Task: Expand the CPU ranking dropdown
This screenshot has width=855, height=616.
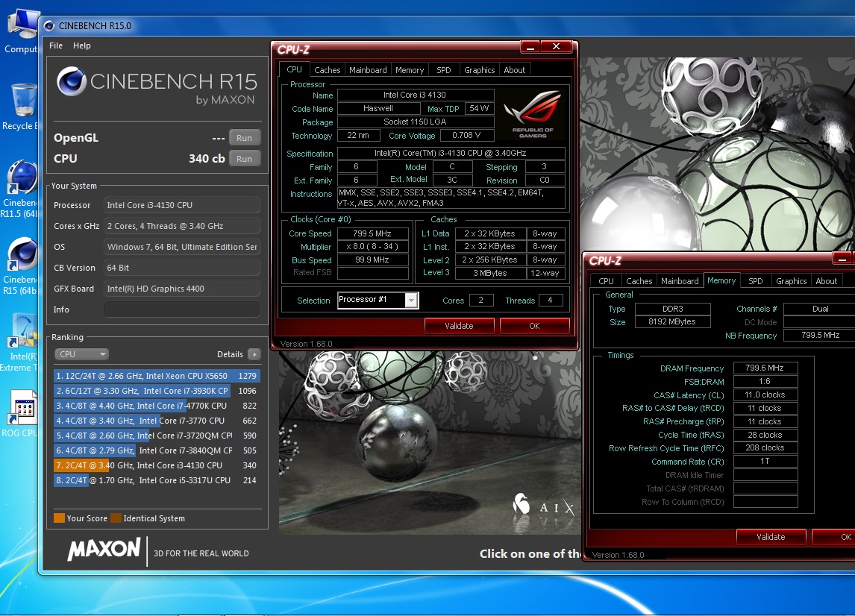Action: 81,354
